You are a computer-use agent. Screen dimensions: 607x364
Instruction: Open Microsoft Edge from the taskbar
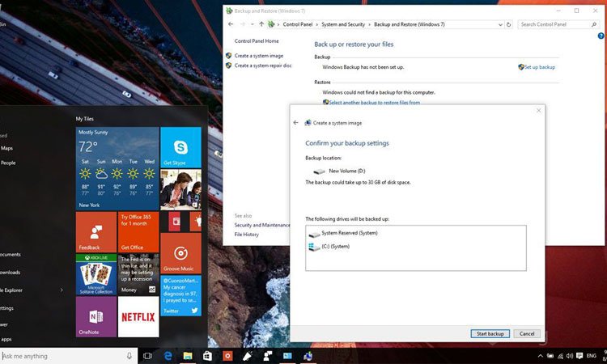169,356
